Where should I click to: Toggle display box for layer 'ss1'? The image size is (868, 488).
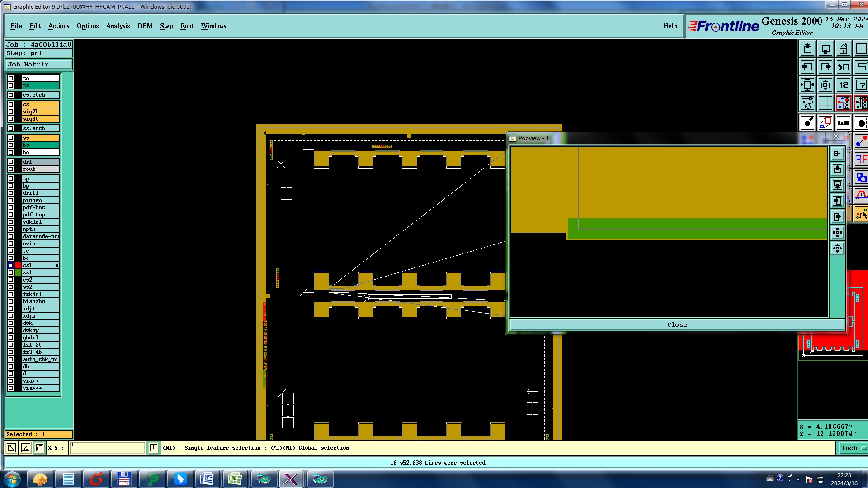[11, 272]
